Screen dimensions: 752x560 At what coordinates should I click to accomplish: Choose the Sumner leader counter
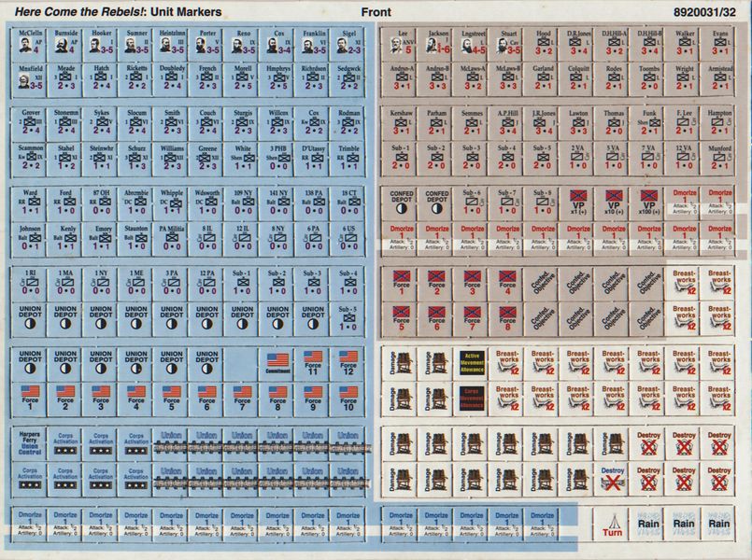(136, 45)
